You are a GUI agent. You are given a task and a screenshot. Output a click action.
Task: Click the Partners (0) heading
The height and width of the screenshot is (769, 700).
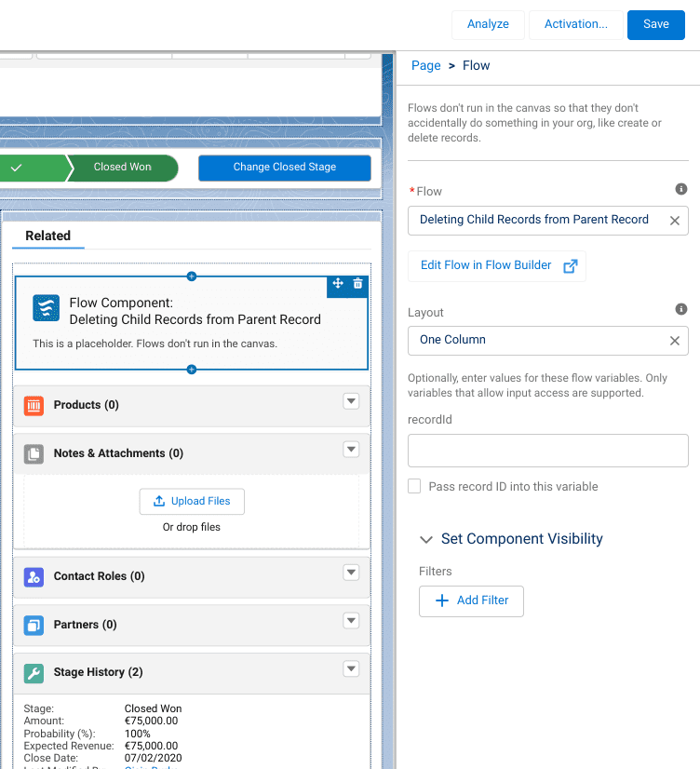pos(86,625)
